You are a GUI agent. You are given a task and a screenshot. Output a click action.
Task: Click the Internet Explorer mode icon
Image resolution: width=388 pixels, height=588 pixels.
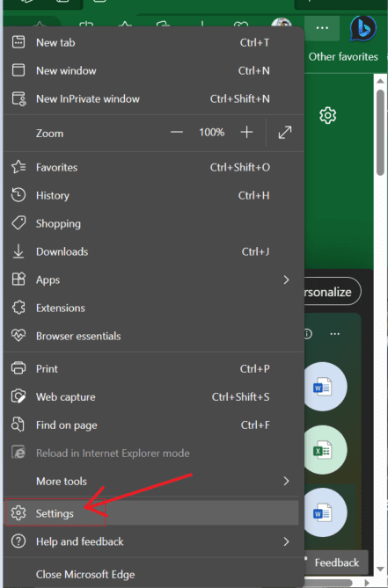pos(18,453)
